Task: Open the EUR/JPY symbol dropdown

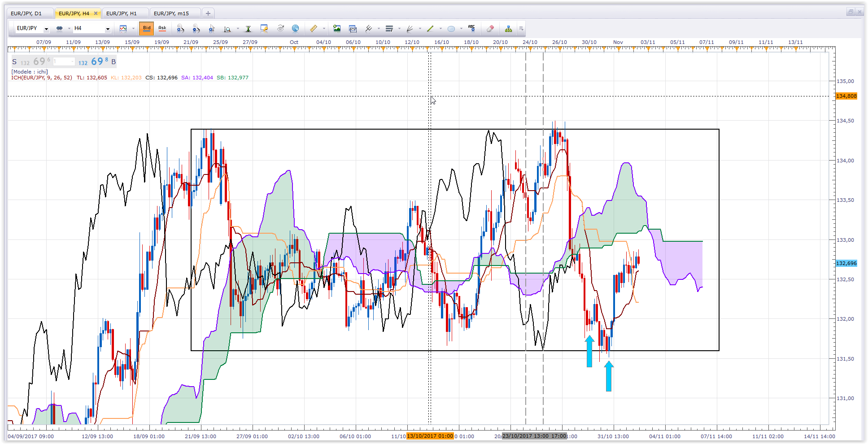Action: coord(46,29)
